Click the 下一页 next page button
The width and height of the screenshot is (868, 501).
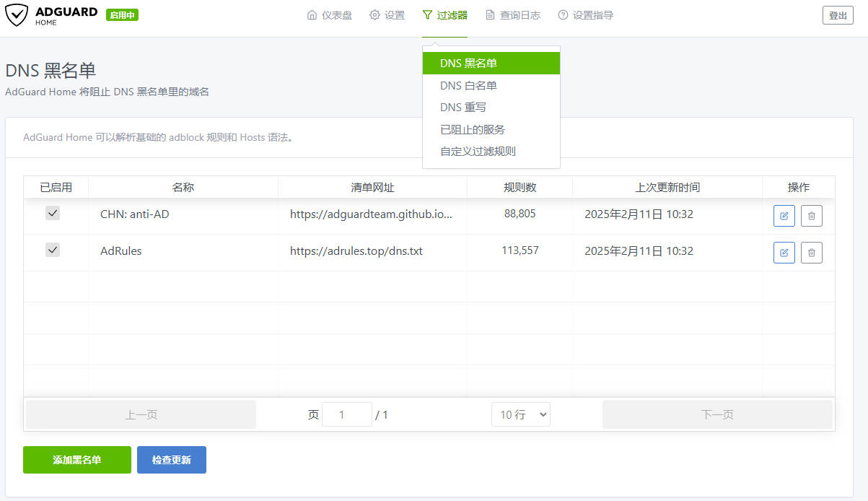tap(717, 414)
